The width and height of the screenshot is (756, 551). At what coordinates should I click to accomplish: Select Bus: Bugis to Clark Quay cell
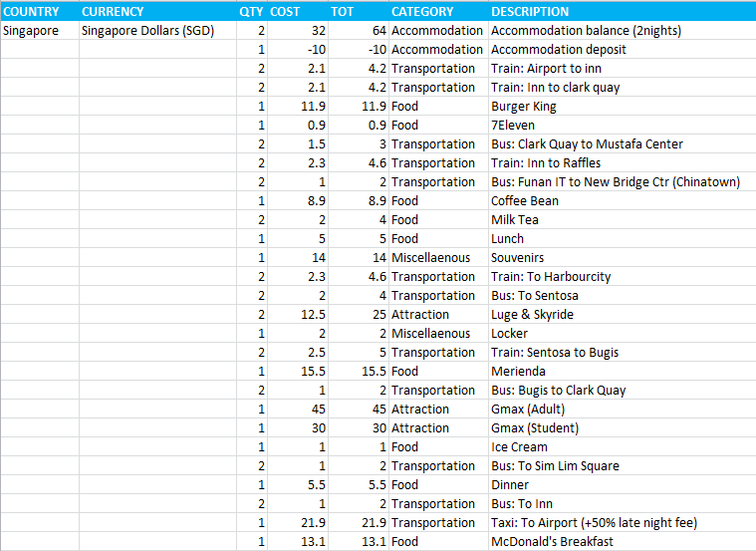pyautogui.click(x=622, y=390)
